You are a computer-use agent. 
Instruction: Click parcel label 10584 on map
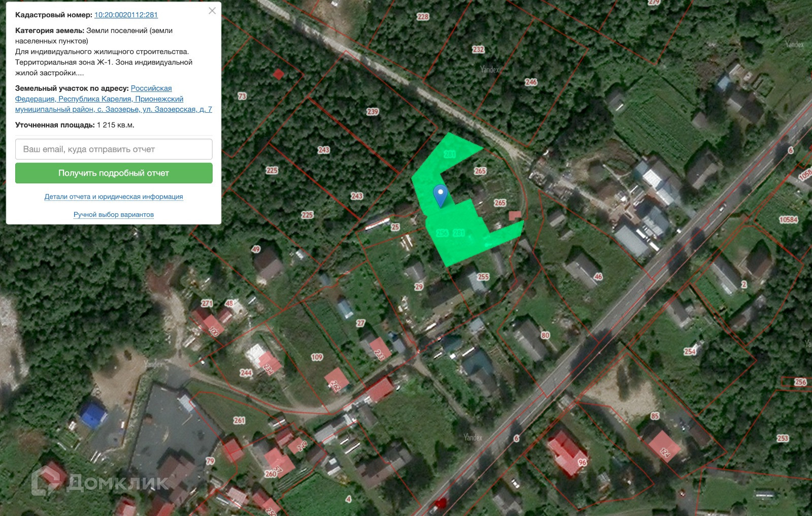point(788,220)
